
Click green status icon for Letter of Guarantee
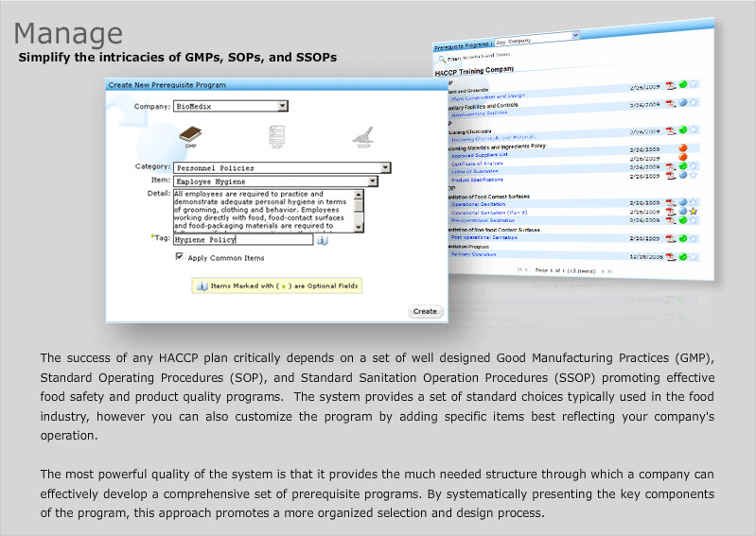point(683,166)
